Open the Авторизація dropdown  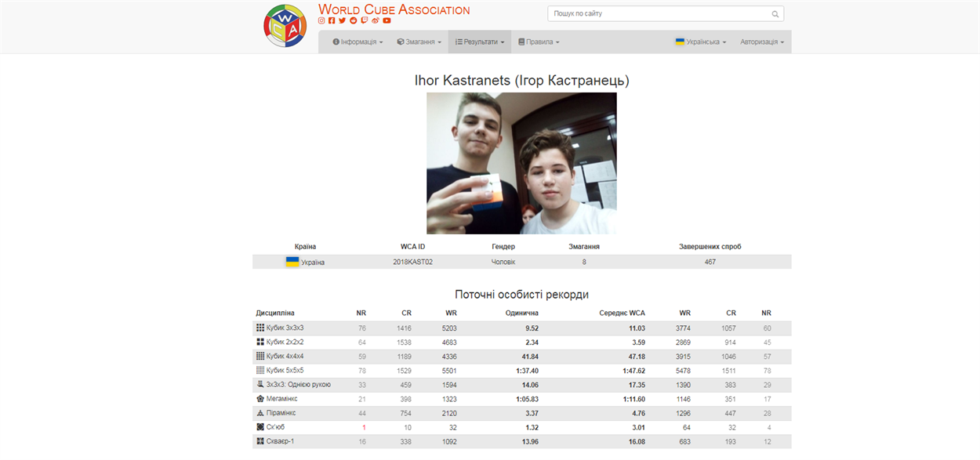(762, 42)
